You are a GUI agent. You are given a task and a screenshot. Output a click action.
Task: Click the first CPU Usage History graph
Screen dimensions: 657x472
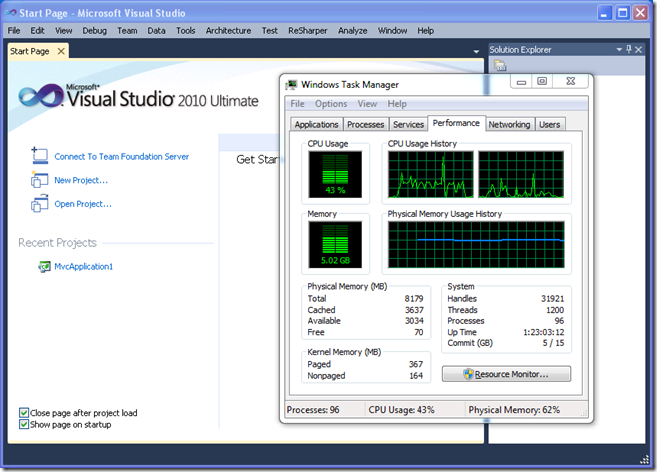(x=431, y=174)
